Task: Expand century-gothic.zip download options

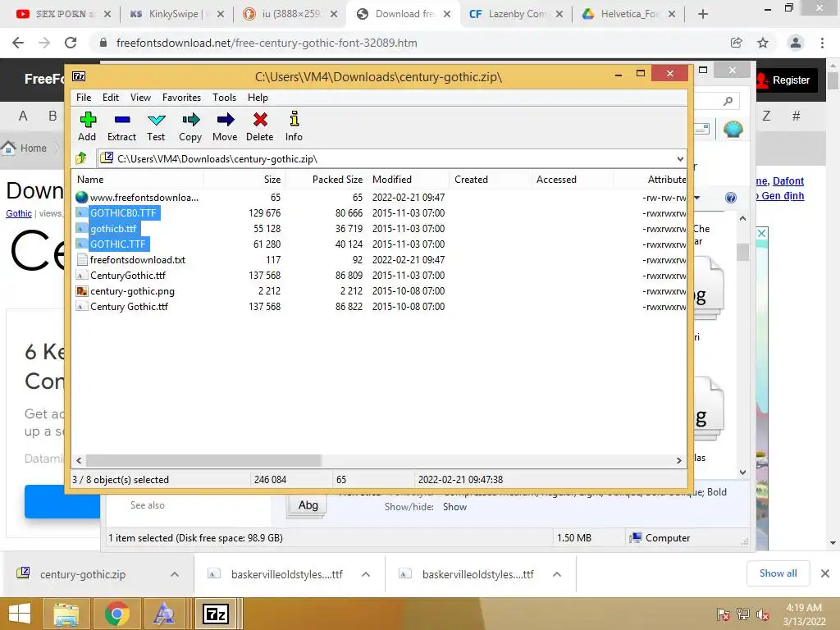Action: 175,574
